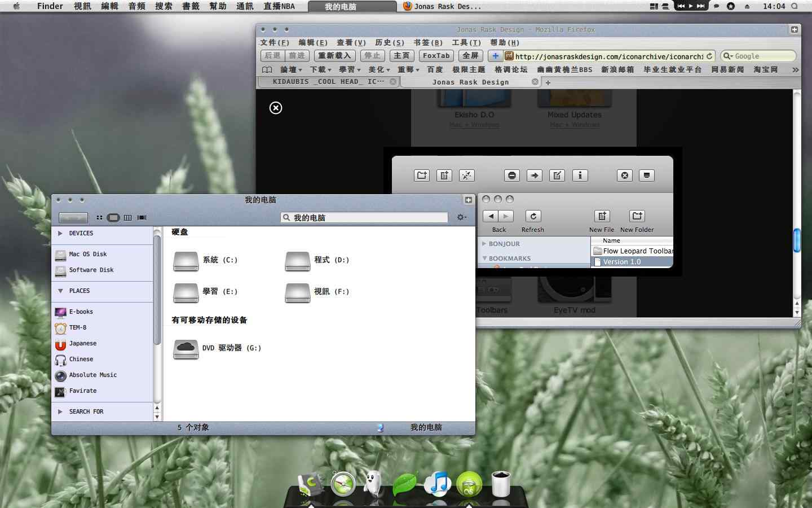
Task: Click the reload arrow inside the URL bar
Action: (x=709, y=56)
